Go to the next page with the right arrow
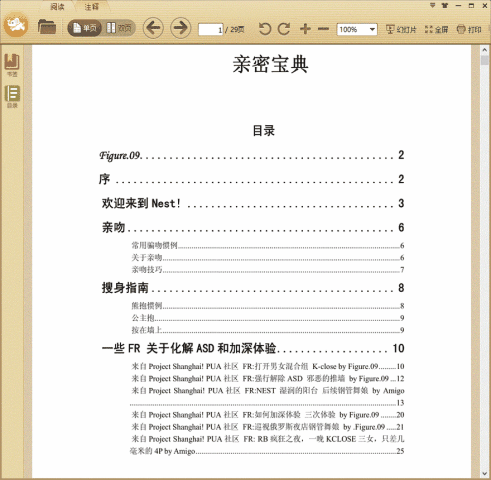491x480 pixels. click(181, 28)
